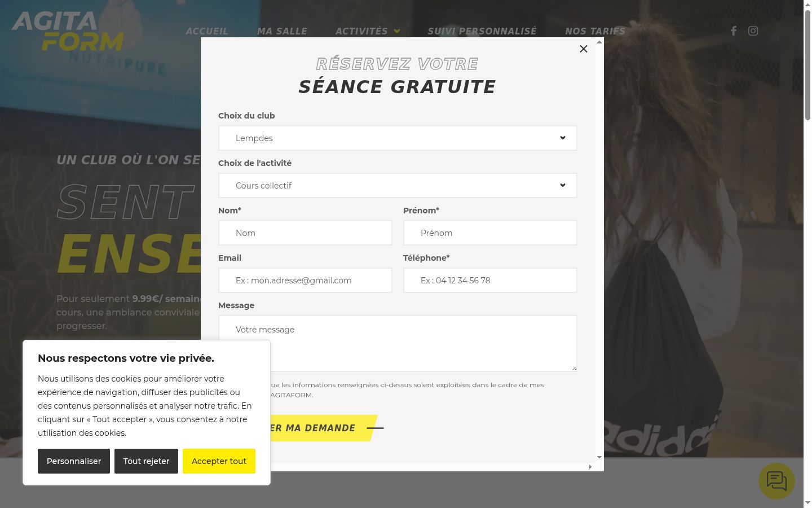This screenshot has height=508, width=812.
Task: Open Suivi Personnalisé page
Action: point(482,31)
